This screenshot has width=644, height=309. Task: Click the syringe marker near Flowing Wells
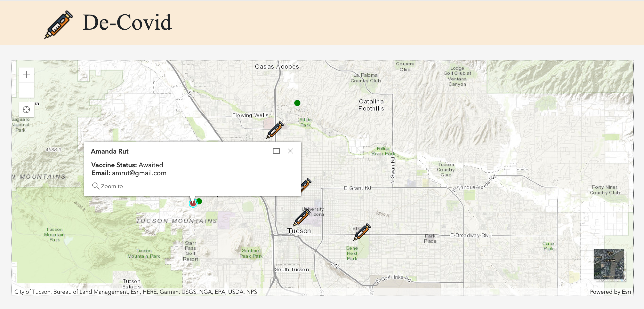click(274, 130)
